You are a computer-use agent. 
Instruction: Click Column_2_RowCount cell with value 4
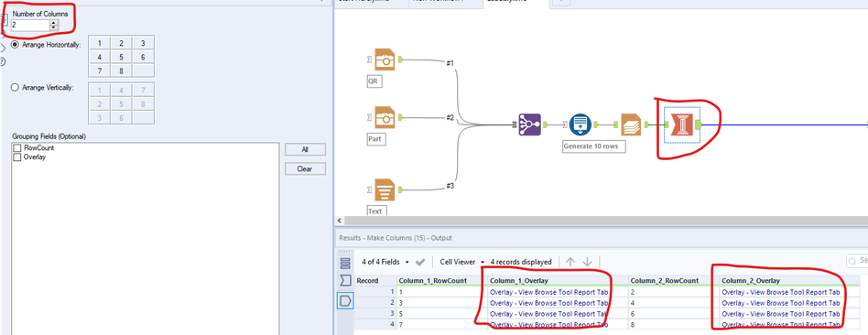(674, 303)
